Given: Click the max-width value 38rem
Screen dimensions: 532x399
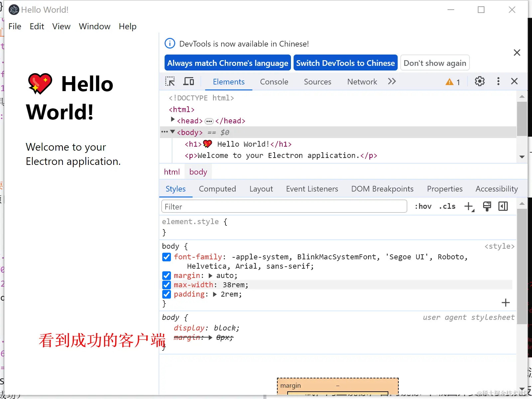Looking at the screenshot, I should pos(233,285).
